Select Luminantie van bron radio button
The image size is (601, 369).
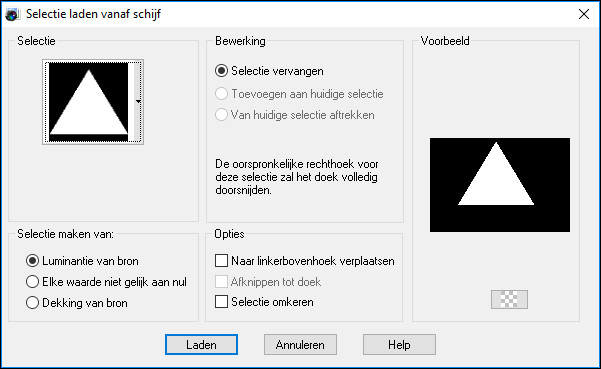[x=82, y=261]
